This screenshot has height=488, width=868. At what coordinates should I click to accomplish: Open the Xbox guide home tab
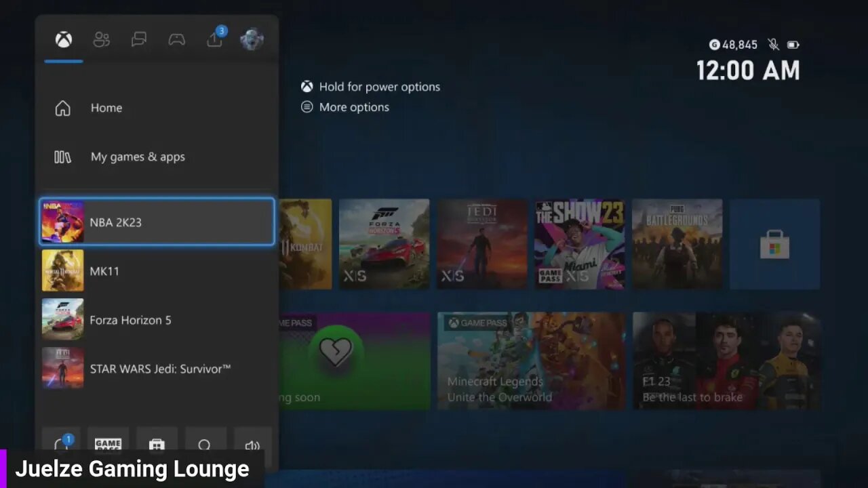pos(64,40)
